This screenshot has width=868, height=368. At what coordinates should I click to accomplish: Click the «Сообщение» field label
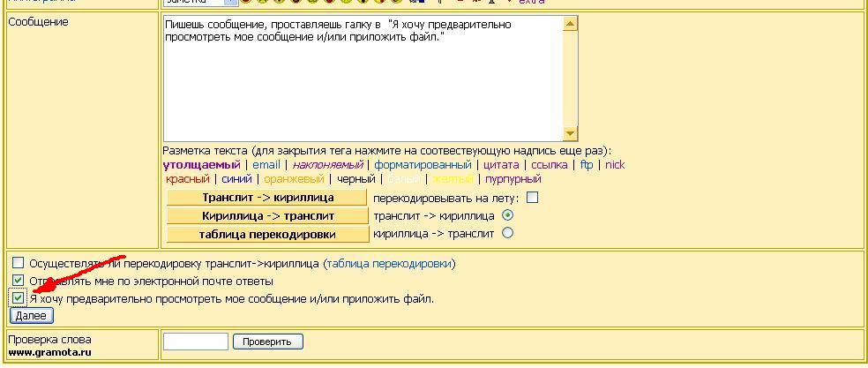point(38,22)
